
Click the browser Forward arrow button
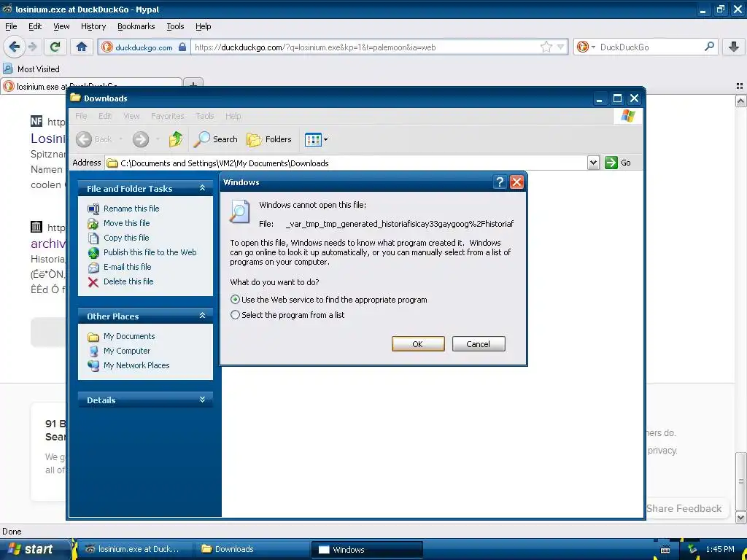pos(32,47)
